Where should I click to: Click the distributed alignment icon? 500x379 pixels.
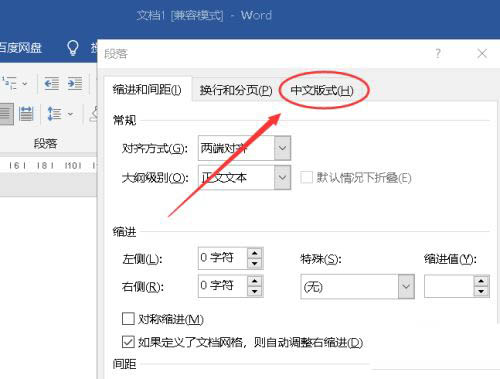click(26, 114)
